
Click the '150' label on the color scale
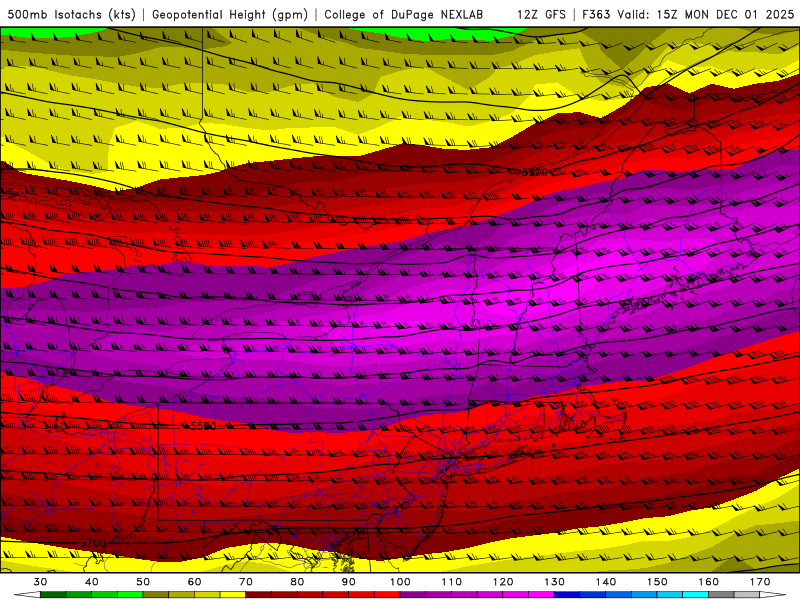pos(657,582)
